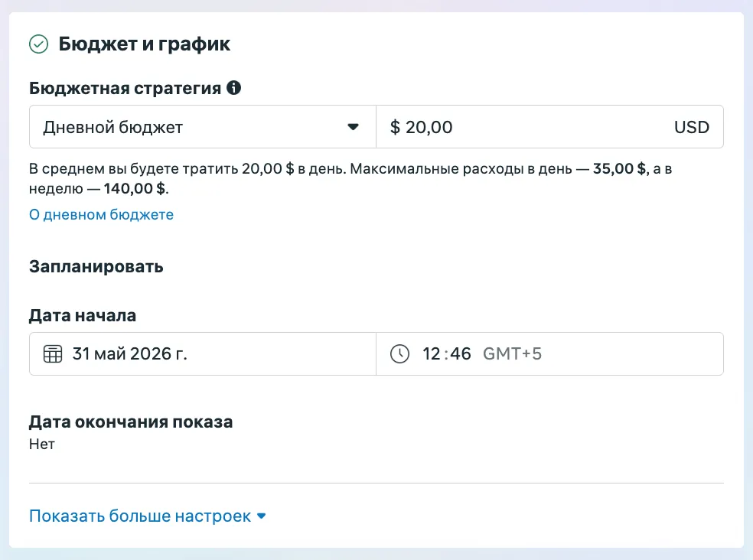Click the Запланировать heading
Screen dimensions: 753x560
(x=96, y=266)
